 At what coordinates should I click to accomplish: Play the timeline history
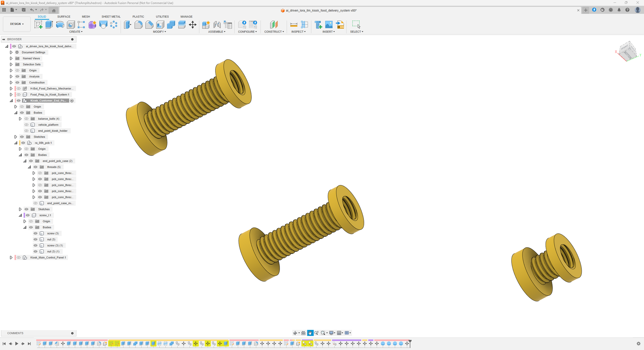pyautogui.click(x=17, y=344)
